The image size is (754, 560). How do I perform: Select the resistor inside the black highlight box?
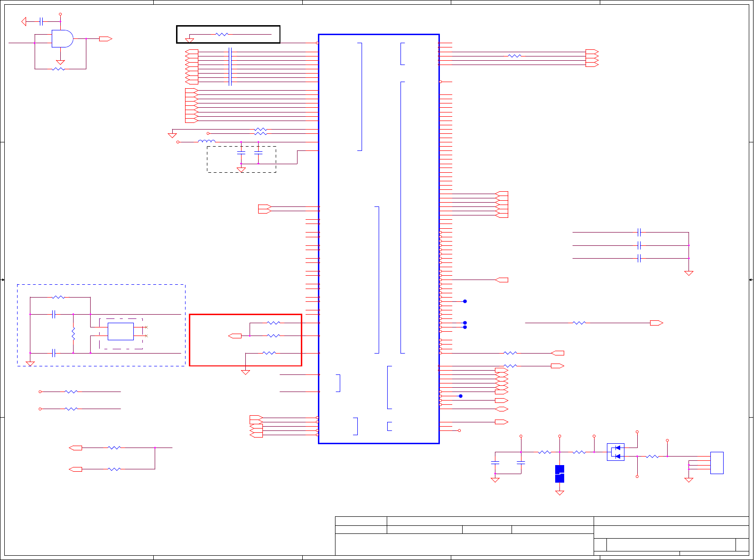pos(222,34)
